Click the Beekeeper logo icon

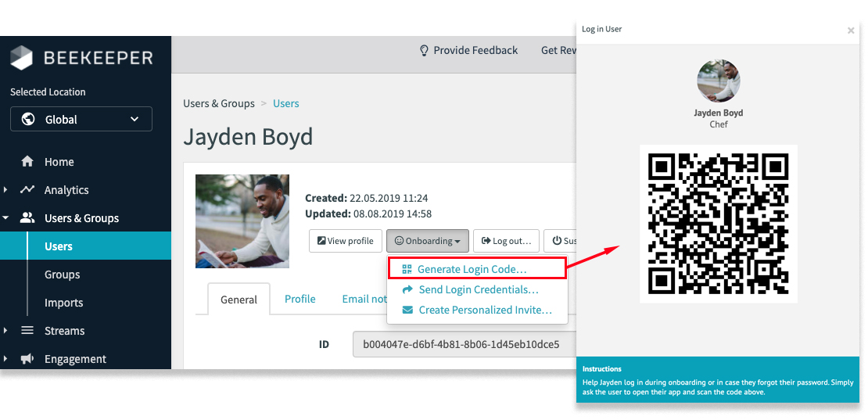(21, 58)
